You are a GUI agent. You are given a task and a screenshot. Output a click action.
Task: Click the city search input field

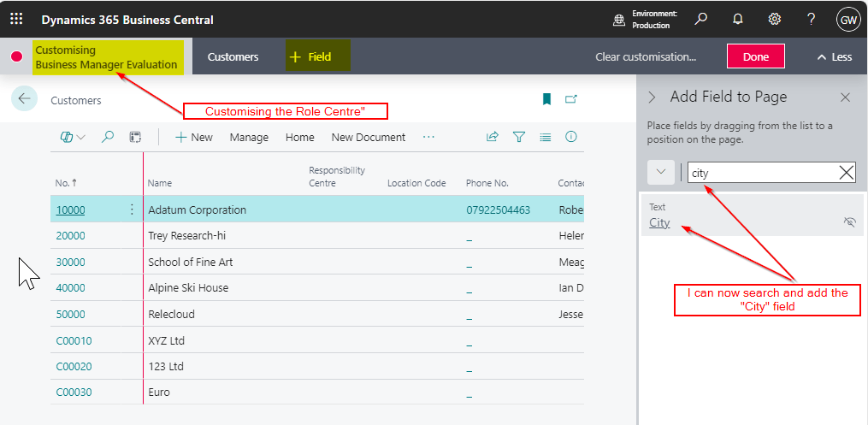pyautogui.click(x=761, y=173)
